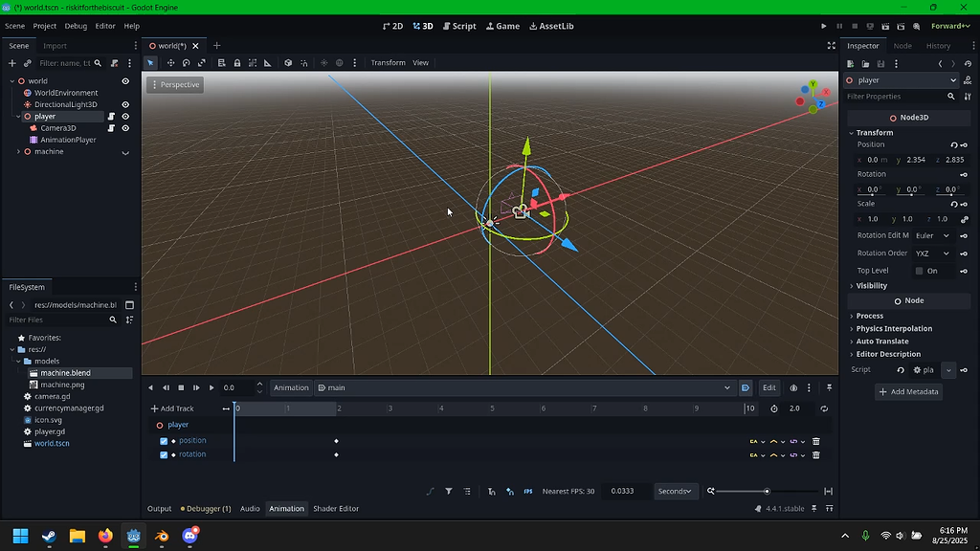Toggle visibility of world node
980x551 pixels.
click(125, 81)
